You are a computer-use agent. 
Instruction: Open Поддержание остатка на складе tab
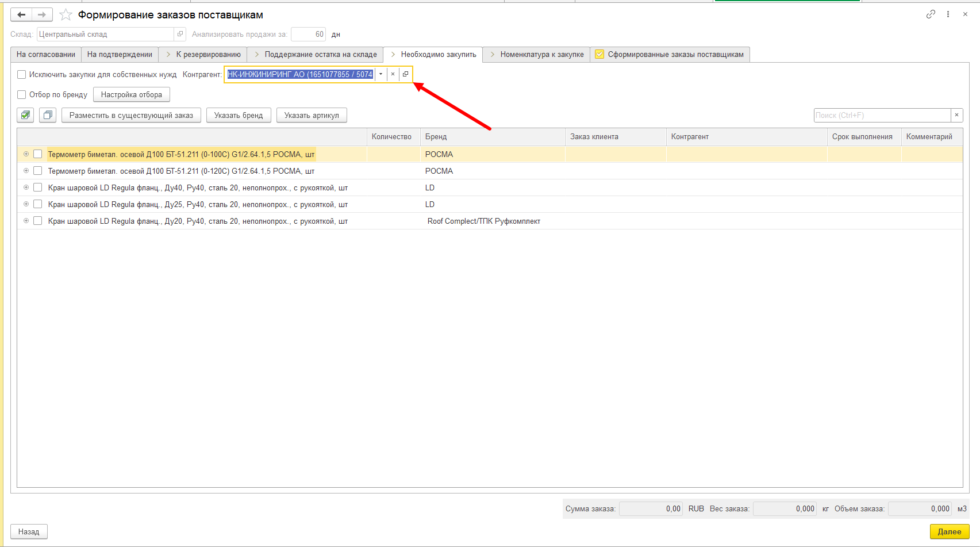tap(315, 55)
